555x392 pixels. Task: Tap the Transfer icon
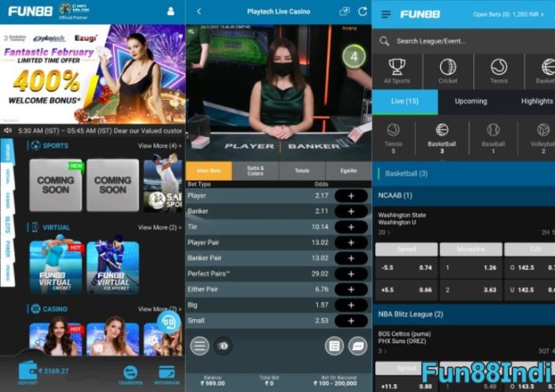coord(131,375)
